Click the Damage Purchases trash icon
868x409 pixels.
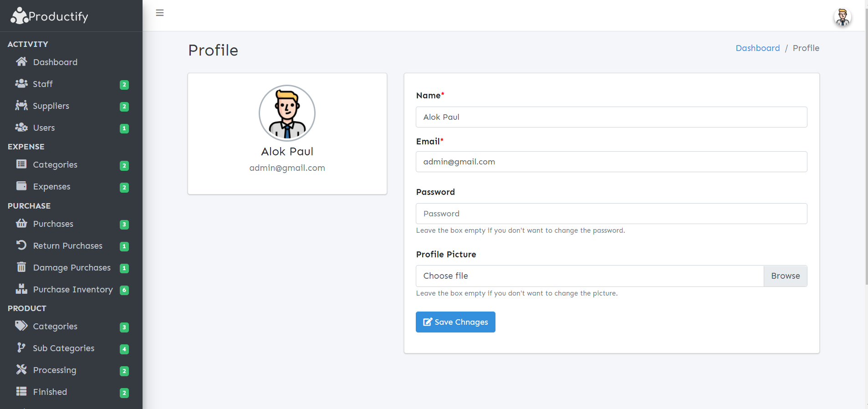pos(21,267)
